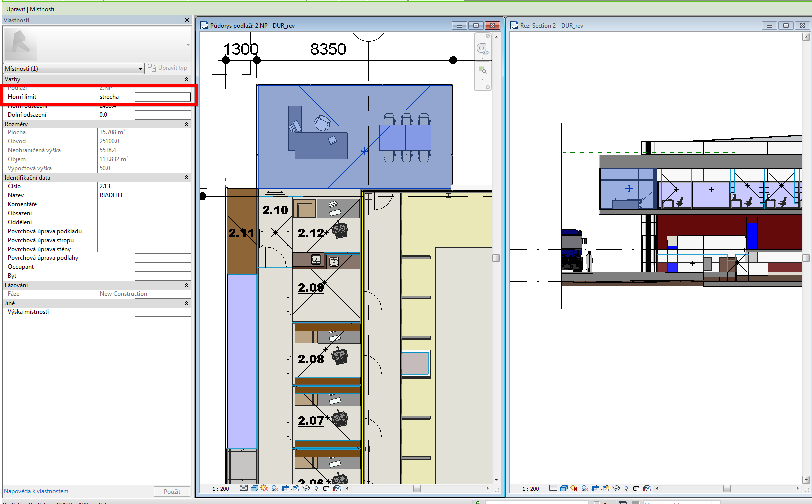Open visual style icon in floor plan view

(x=254, y=488)
